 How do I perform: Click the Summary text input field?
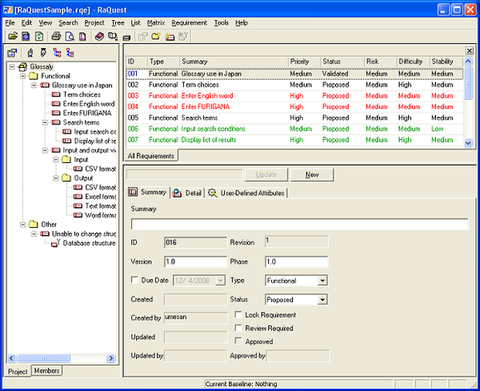300,224
